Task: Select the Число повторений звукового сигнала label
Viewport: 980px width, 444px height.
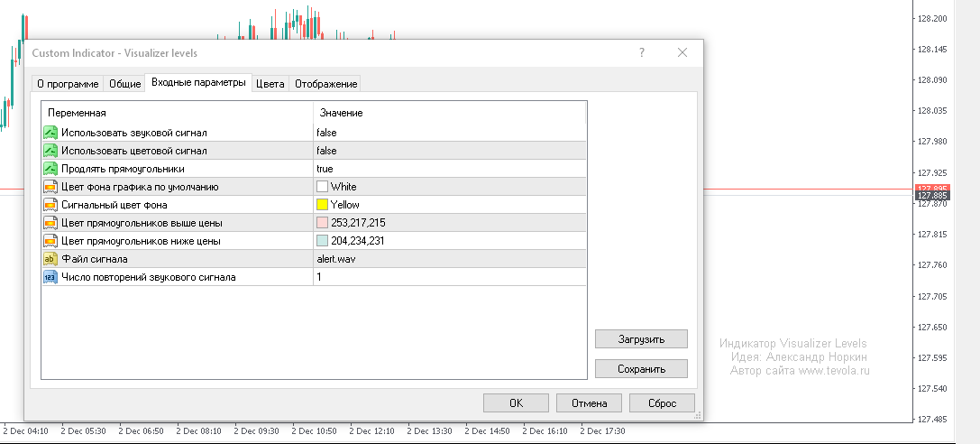Action: 149,277
